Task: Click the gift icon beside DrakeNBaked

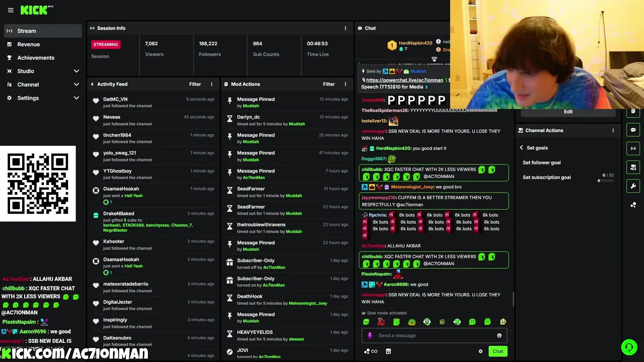Action: tap(96, 215)
